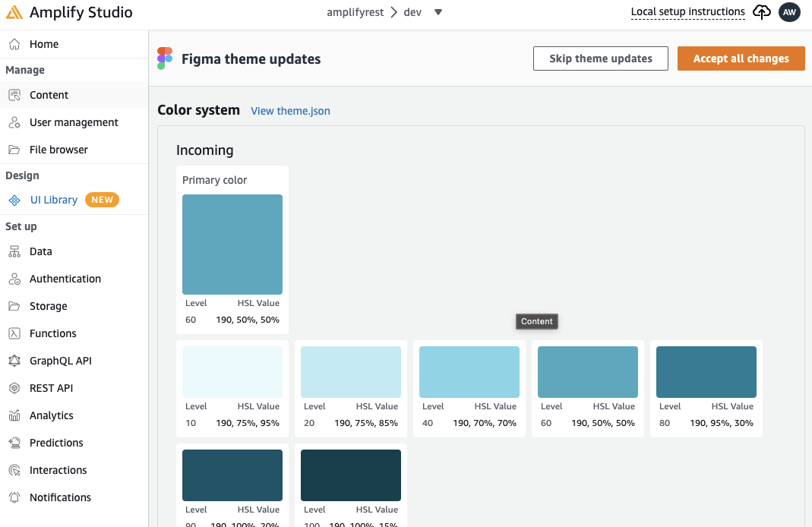
Task: Click the Amplify Studio logo icon
Action: point(14,12)
